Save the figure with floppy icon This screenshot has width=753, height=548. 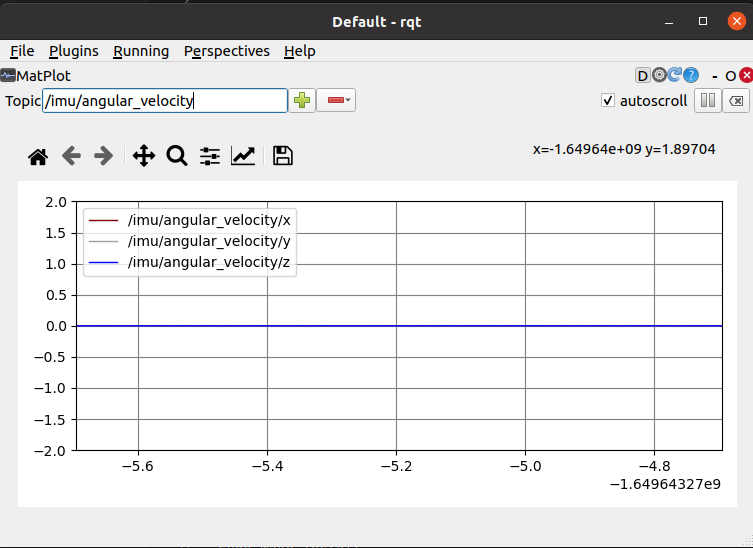click(282, 156)
